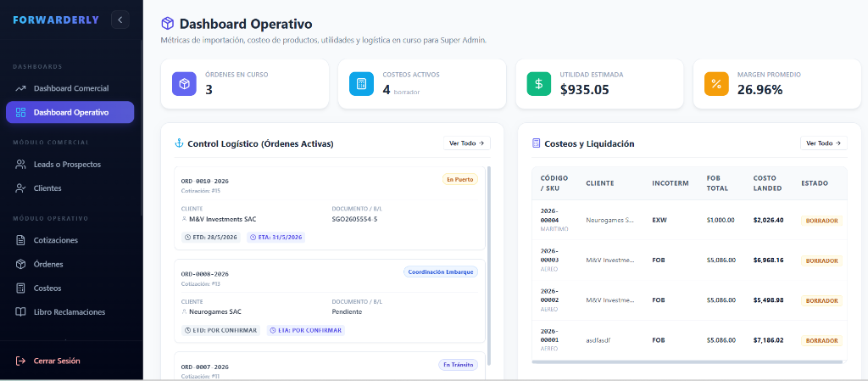Viewport: 868px width, 381px height.
Task: Click the user-check icon beside Clientes
Action: pos(20,188)
